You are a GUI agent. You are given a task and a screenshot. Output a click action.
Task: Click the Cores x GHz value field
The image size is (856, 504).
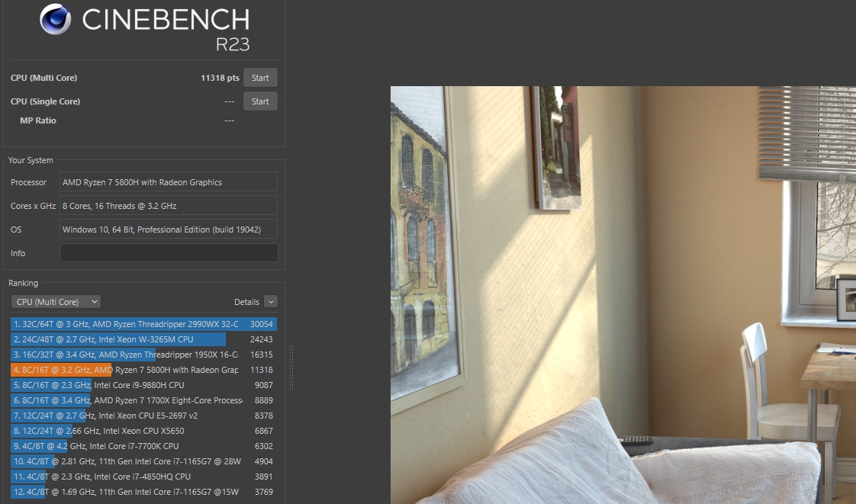pyautogui.click(x=169, y=206)
